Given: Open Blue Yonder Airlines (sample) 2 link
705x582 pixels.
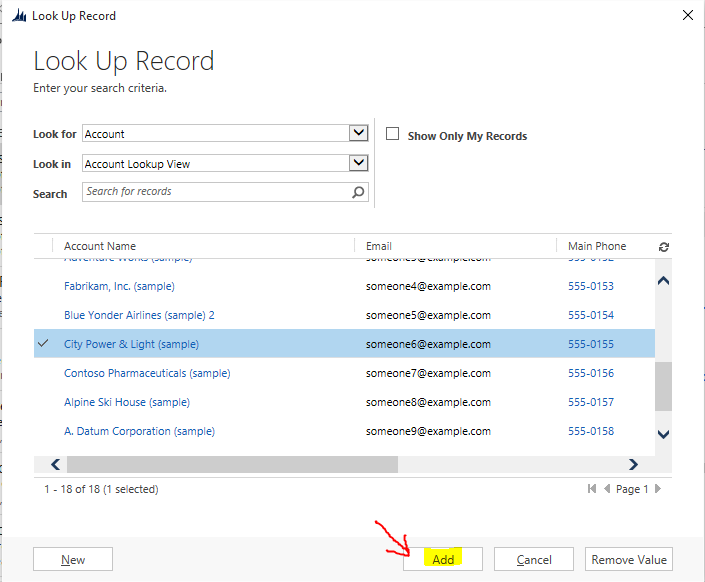Looking at the screenshot, I should coord(139,315).
